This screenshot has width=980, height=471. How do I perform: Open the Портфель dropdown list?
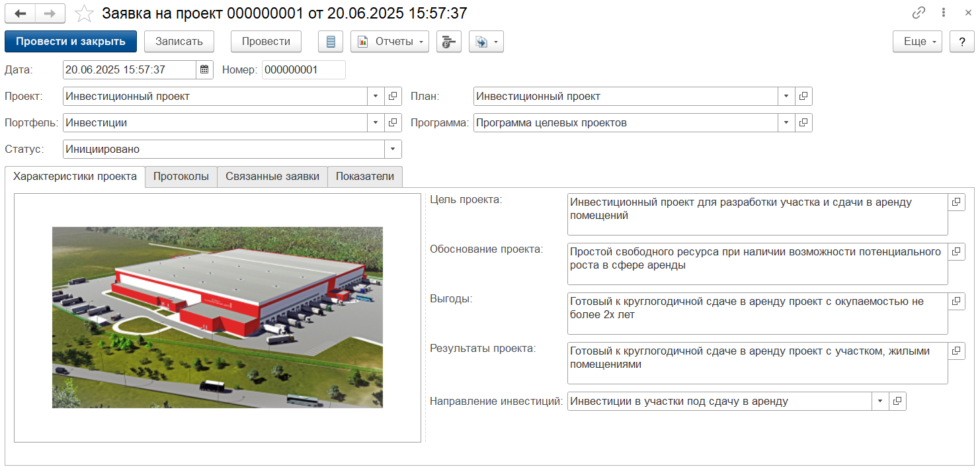[x=376, y=122]
